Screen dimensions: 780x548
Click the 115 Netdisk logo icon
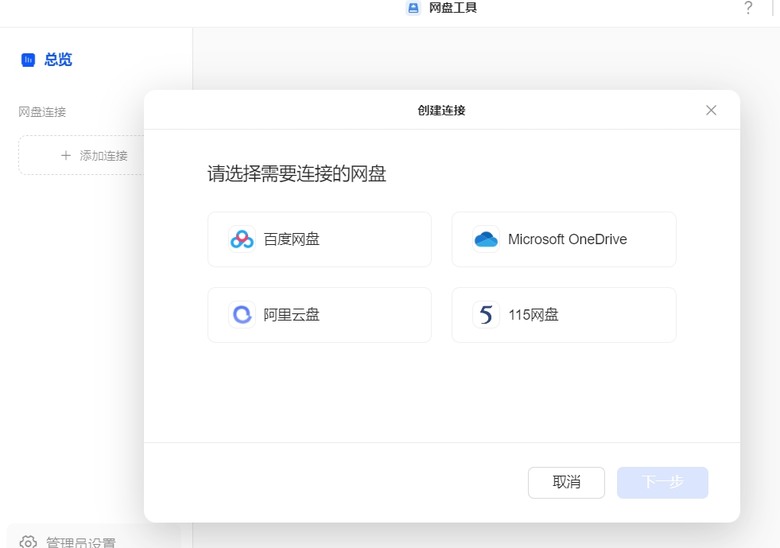486,315
